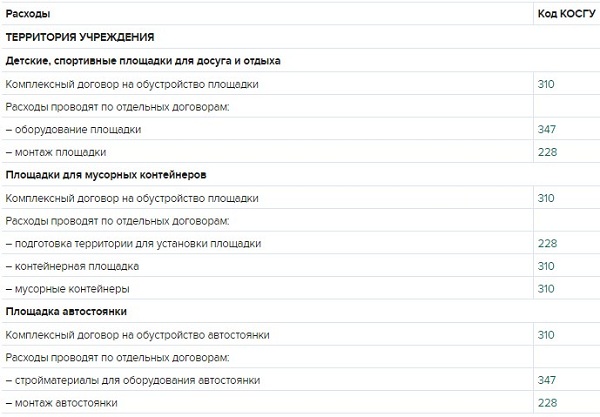This screenshot has width=600, height=417.
Task: Open code 228 for "монтаж площадки"
Action: pos(546,152)
